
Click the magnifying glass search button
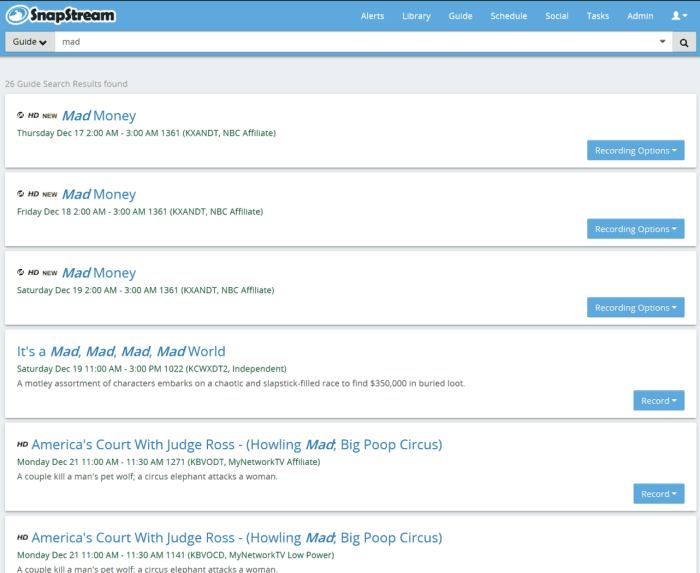[683, 42]
